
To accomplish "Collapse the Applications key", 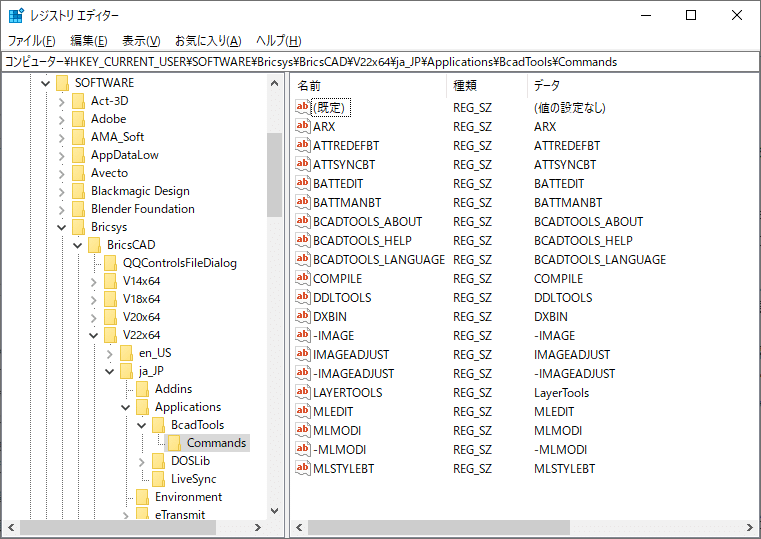I will point(126,407).
